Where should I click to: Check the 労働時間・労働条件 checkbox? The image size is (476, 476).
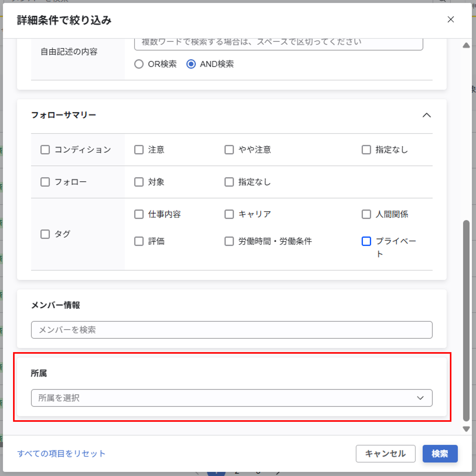click(x=229, y=241)
